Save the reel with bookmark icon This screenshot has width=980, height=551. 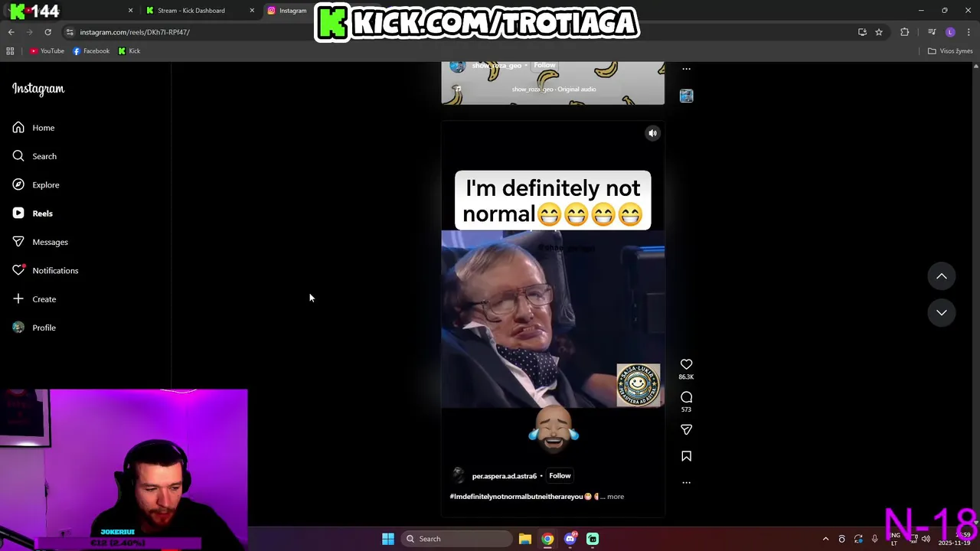pyautogui.click(x=686, y=456)
